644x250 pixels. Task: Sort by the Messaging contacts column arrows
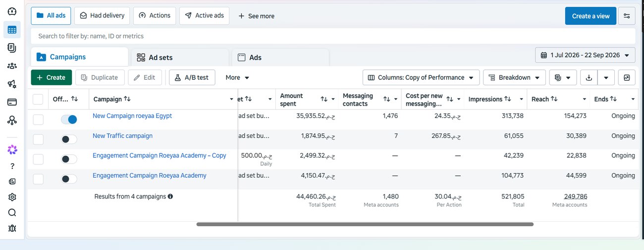tap(387, 99)
